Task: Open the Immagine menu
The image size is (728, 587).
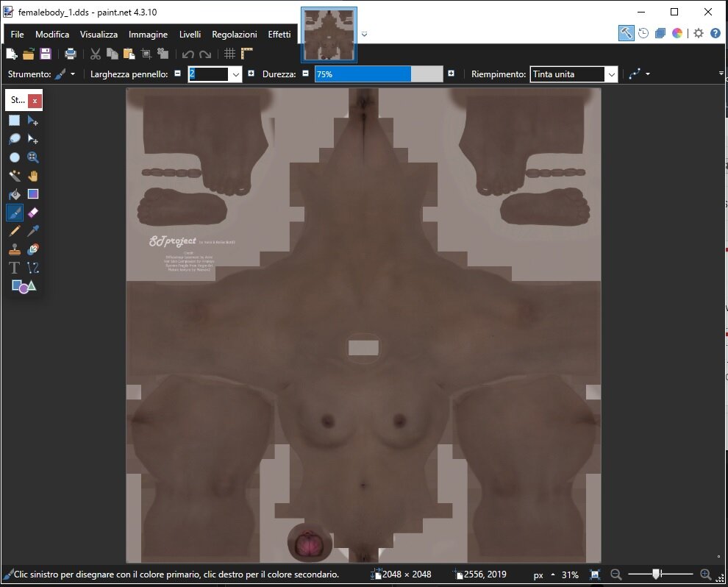Action: pos(148,35)
